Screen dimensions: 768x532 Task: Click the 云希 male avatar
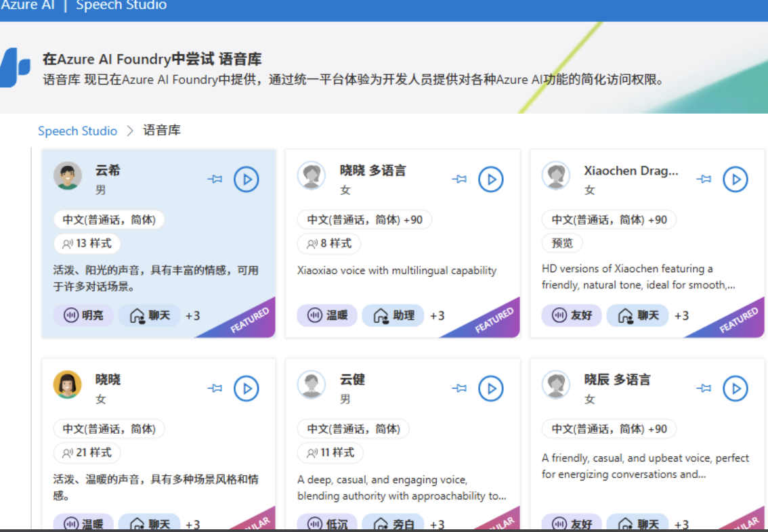click(68, 175)
